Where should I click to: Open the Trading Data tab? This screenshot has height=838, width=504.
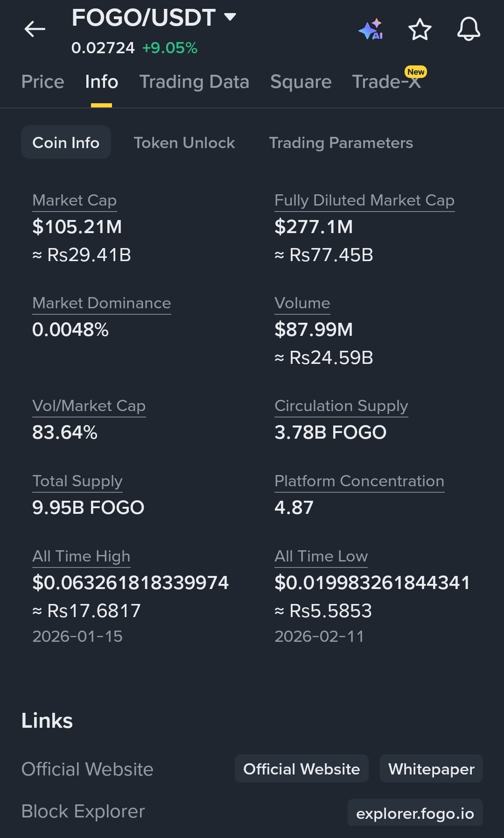(x=194, y=82)
